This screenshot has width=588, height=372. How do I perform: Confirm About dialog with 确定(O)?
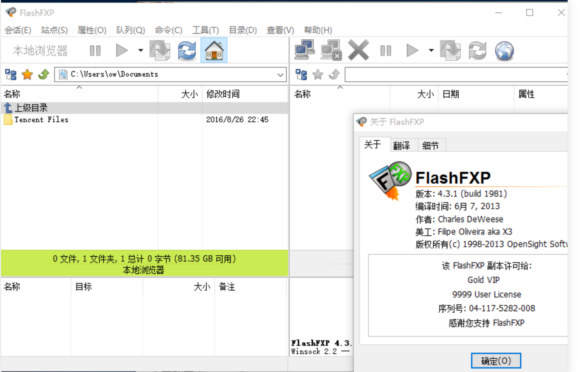pyautogui.click(x=496, y=361)
